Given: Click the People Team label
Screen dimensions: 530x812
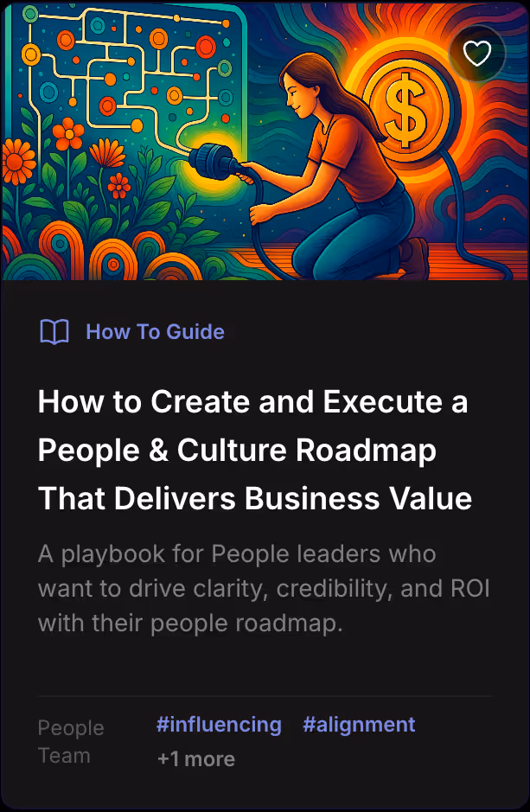Looking at the screenshot, I should coord(71,742).
